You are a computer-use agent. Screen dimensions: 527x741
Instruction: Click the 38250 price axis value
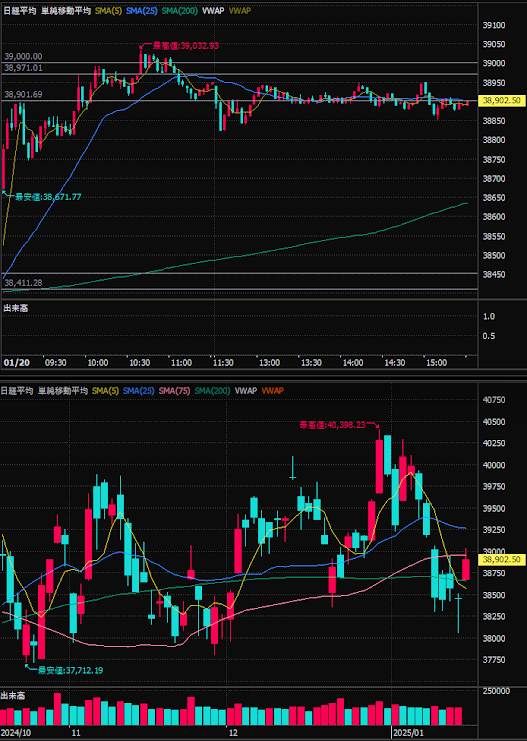click(x=494, y=617)
